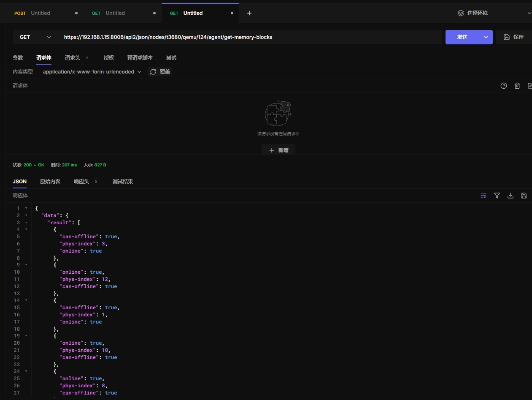Open the arrow dropdown beside 发送 button
This screenshot has height=400, width=532.
pyautogui.click(x=486, y=37)
